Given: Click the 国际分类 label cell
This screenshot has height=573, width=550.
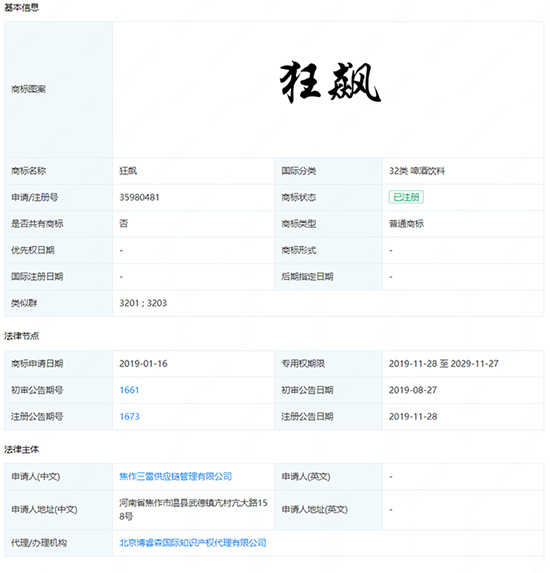Looking at the screenshot, I should (329, 171).
